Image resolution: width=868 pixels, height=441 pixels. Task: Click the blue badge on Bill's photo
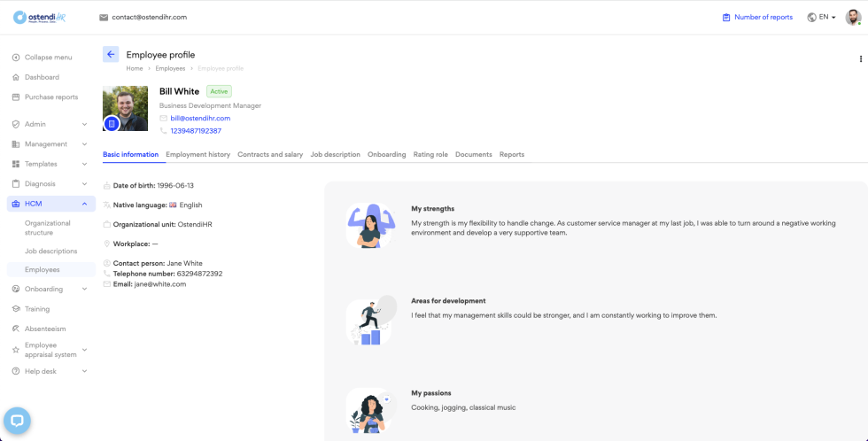click(112, 124)
